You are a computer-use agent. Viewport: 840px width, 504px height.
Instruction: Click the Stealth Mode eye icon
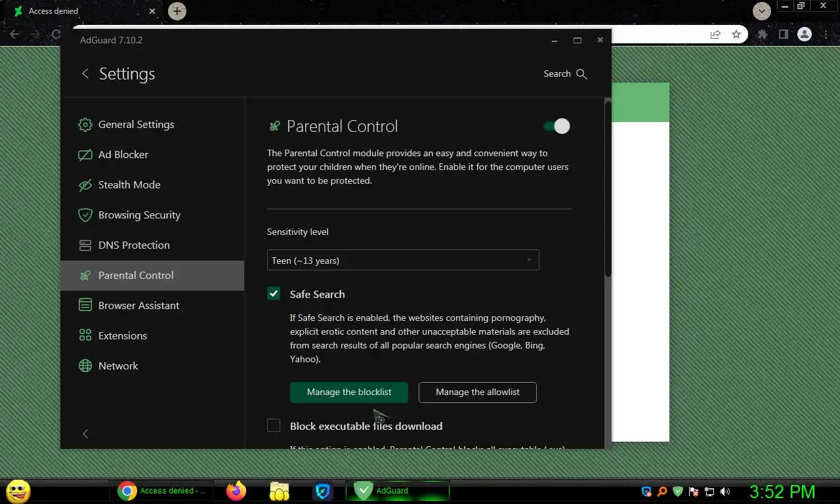click(x=85, y=185)
